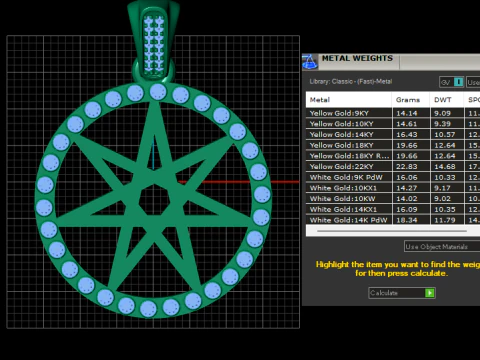
Task: Click Use Object Materials button
Action: pos(442,247)
